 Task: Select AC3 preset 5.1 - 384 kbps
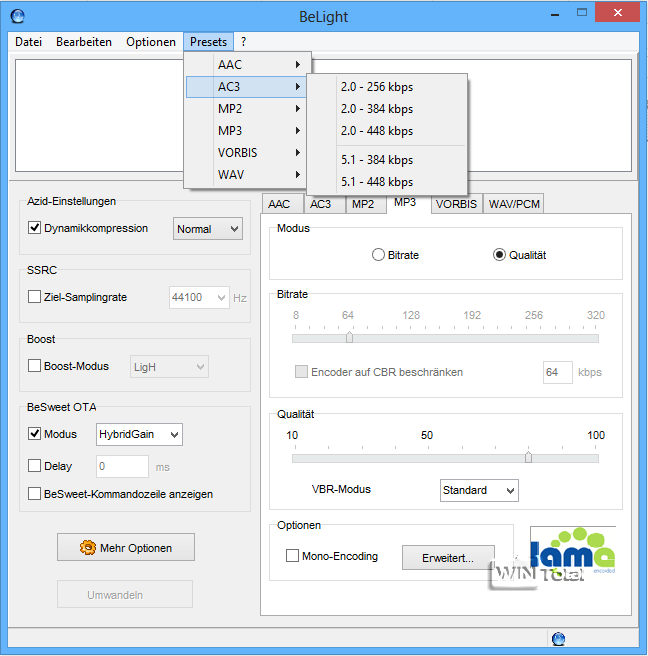[387, 160]
